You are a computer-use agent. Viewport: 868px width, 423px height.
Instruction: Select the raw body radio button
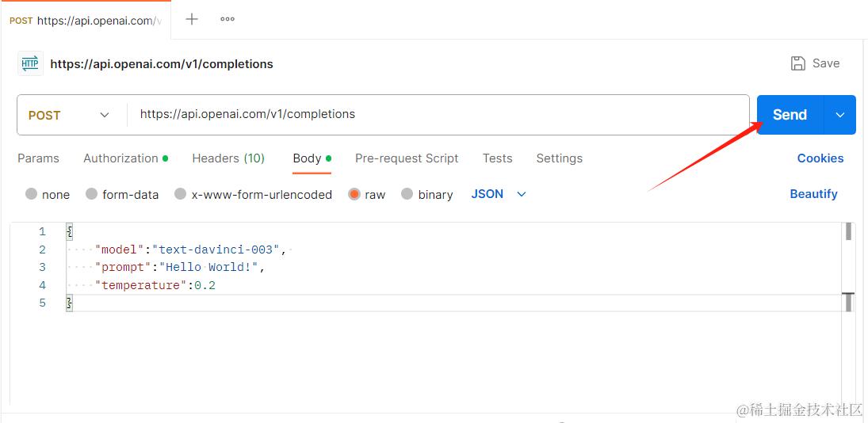[x=367, y=195]
